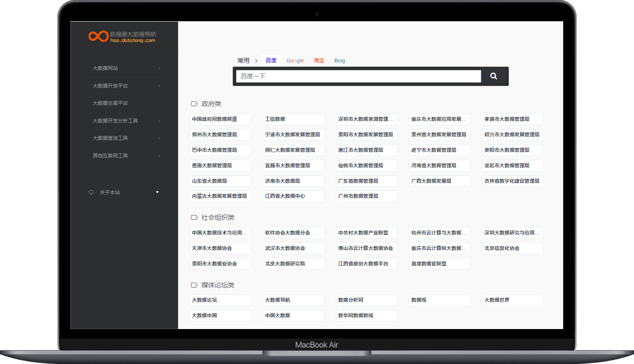The height and width of the screenshot is (364, 634).
Task: Visit 江西省房协大数据平台
Action: pyautogui.click(x=366, y=264)
